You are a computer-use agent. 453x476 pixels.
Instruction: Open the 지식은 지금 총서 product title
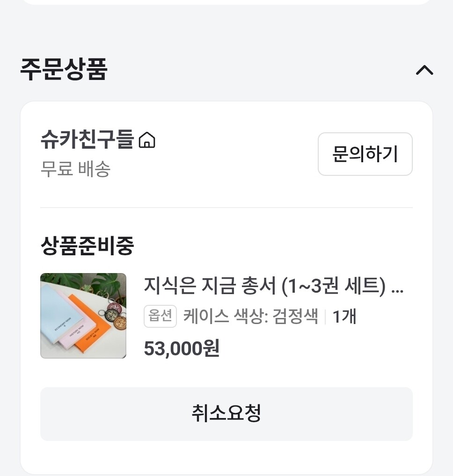pos(264,285)
